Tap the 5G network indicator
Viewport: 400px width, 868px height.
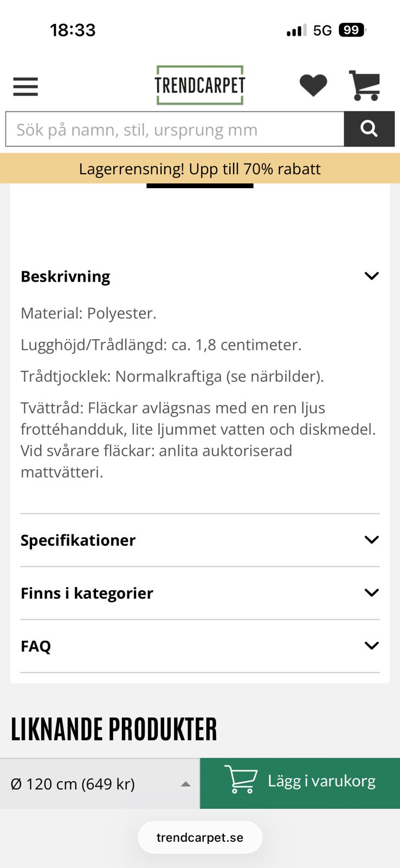point(322,30)
